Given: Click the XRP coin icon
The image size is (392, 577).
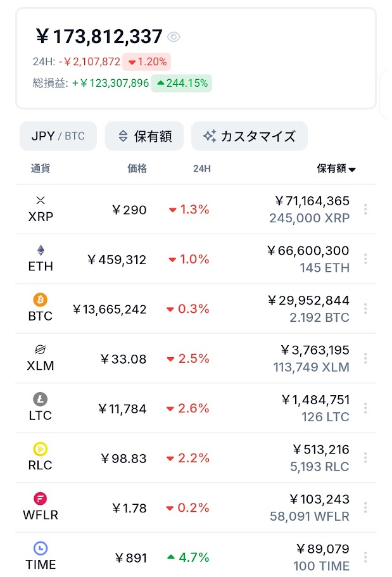Looking at the screenshot, I should coord(41,200).
